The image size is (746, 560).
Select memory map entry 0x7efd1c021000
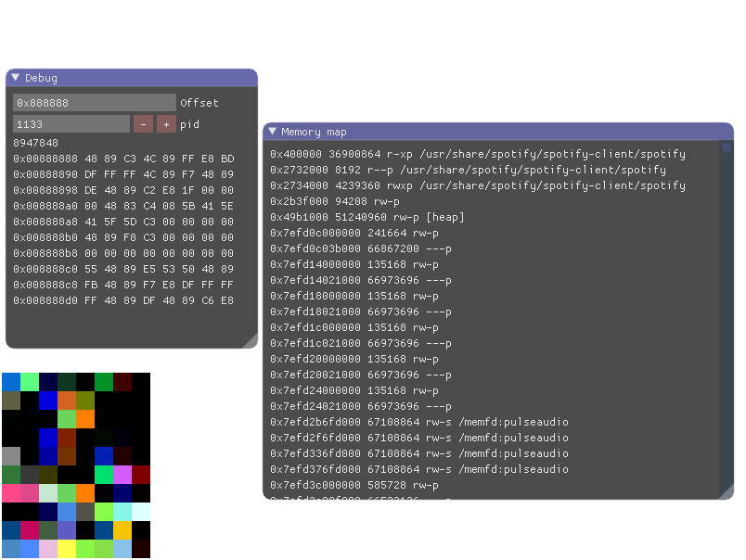(361, 343)
